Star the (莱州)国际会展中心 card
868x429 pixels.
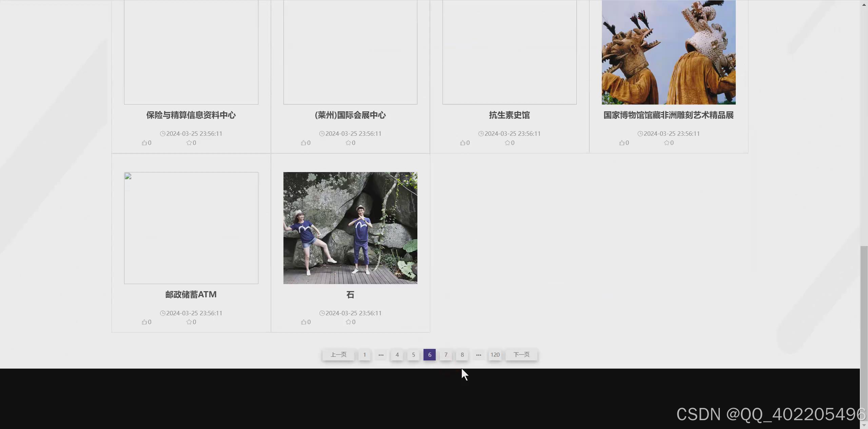(x=348, y=143)
